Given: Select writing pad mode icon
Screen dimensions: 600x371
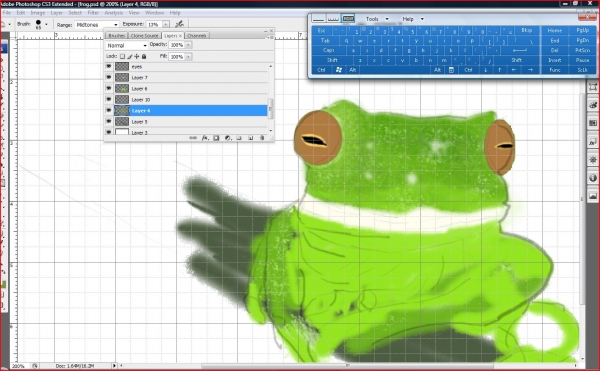Looking at the screenshot, I should point(318,18).
